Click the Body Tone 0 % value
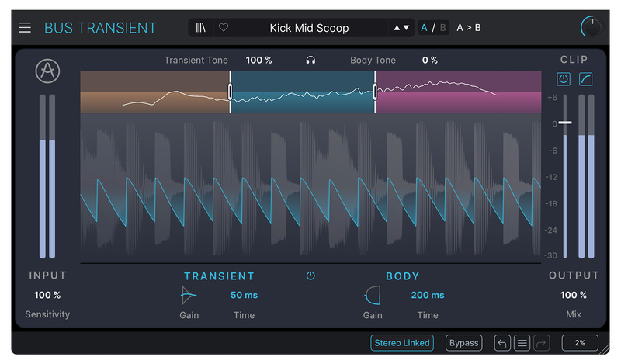The width and height of the screenshot is (621, 364). (x=430, y=61)
